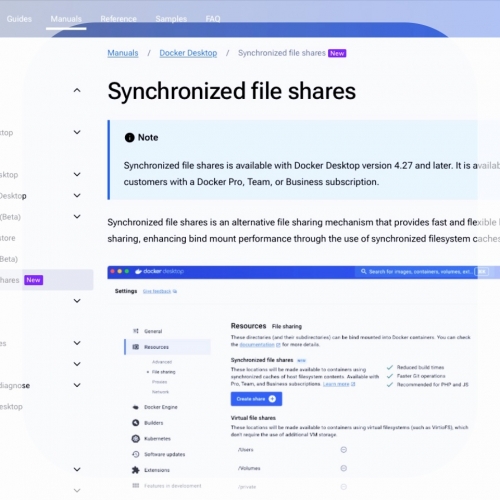Select the Resources settings item
500x500 pixels.
168,347
